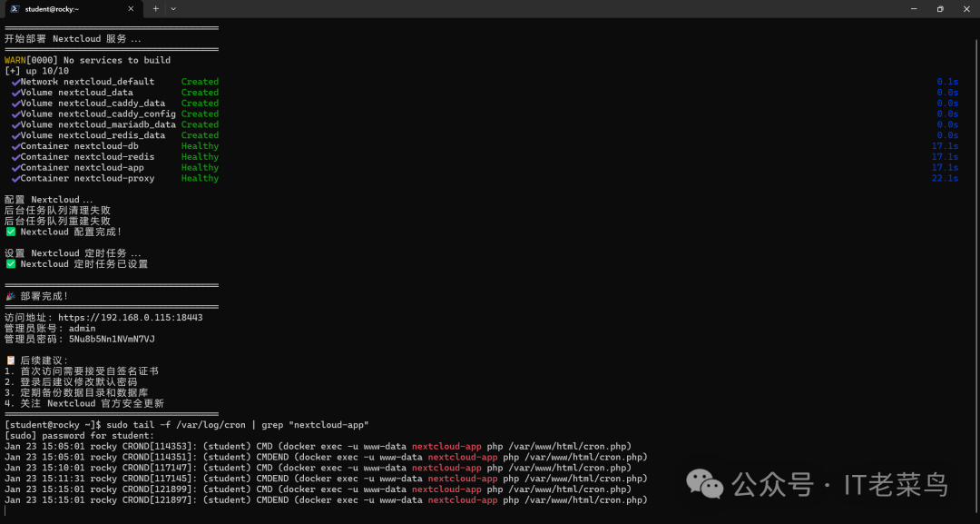Click suggestion '1. 首次访问需要接受自签名证书'

[82, 371]
